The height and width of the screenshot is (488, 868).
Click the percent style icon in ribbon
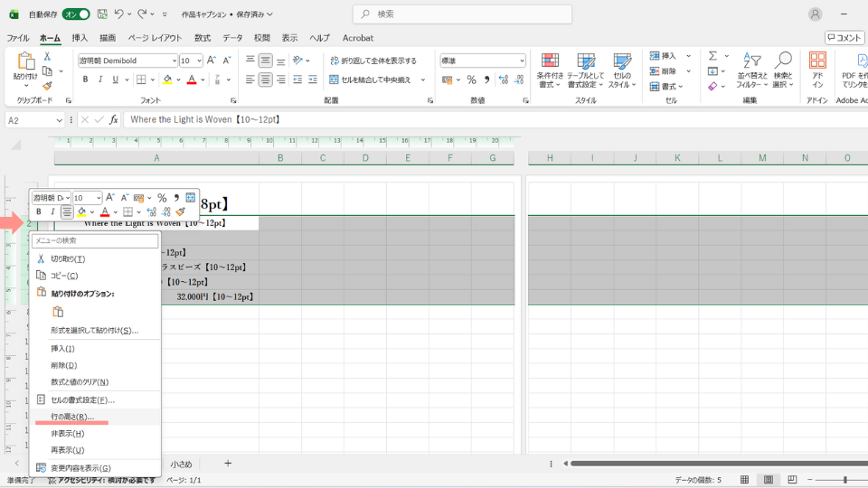471,80
